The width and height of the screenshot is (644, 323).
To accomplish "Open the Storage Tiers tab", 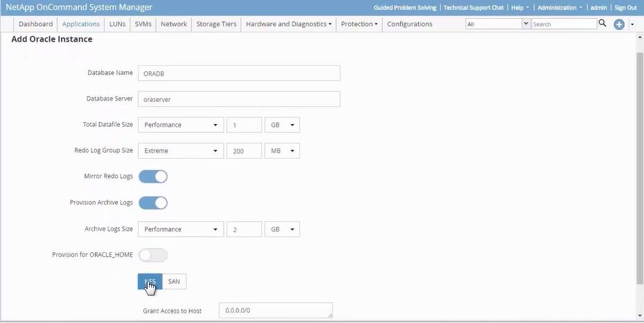I will coord(216,24).
